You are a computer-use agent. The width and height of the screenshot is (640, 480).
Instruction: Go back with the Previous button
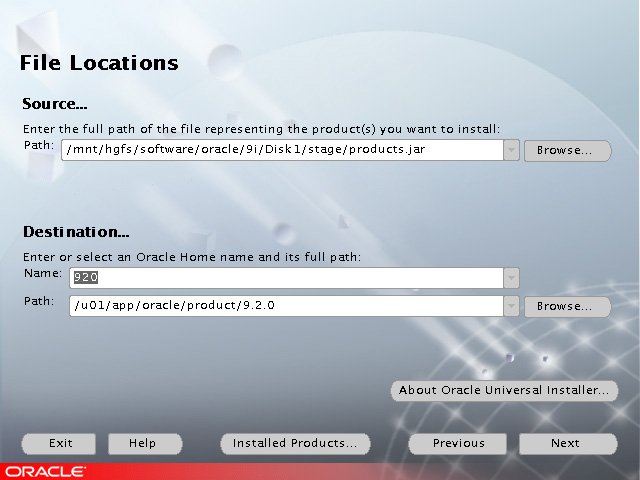[x=459, y=443]
